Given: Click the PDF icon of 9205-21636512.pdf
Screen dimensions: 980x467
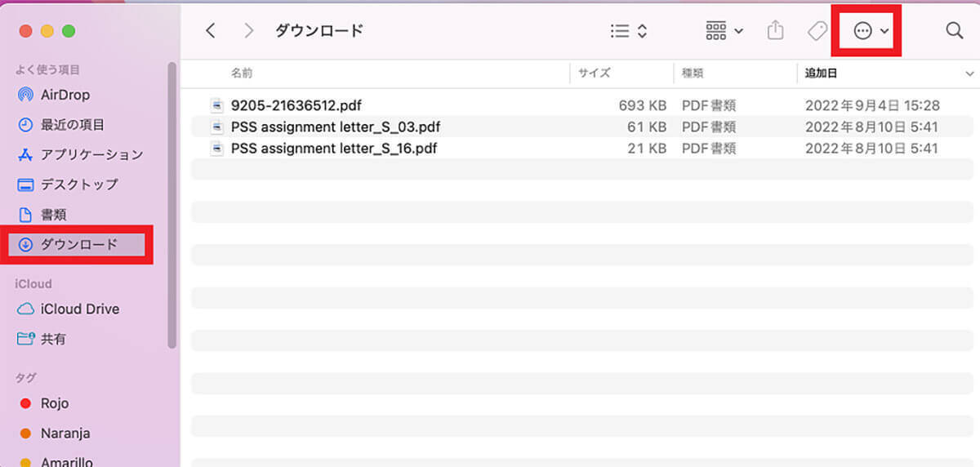Looking at the screenshot, I should pos(216,105).
